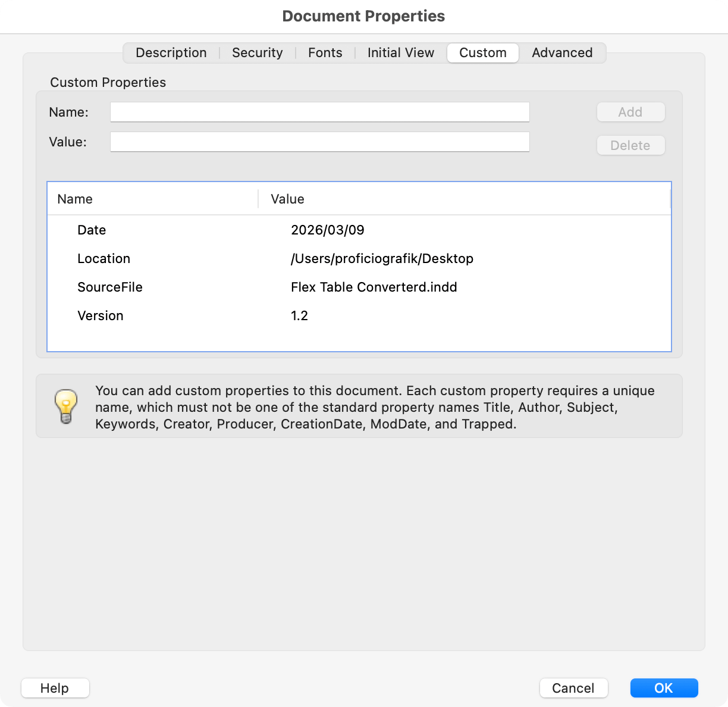This screenshot has width=728, height=707.
Task: Select the Initial View tab
Action: pos(400,52)
